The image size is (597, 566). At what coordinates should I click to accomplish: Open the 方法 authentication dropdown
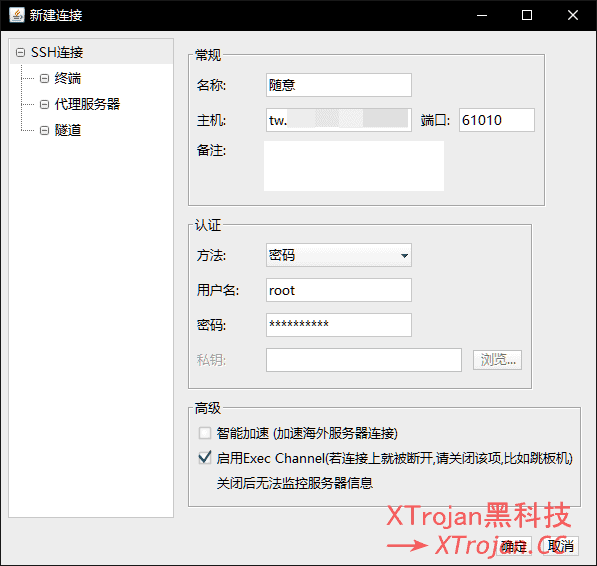click(338, 255)
